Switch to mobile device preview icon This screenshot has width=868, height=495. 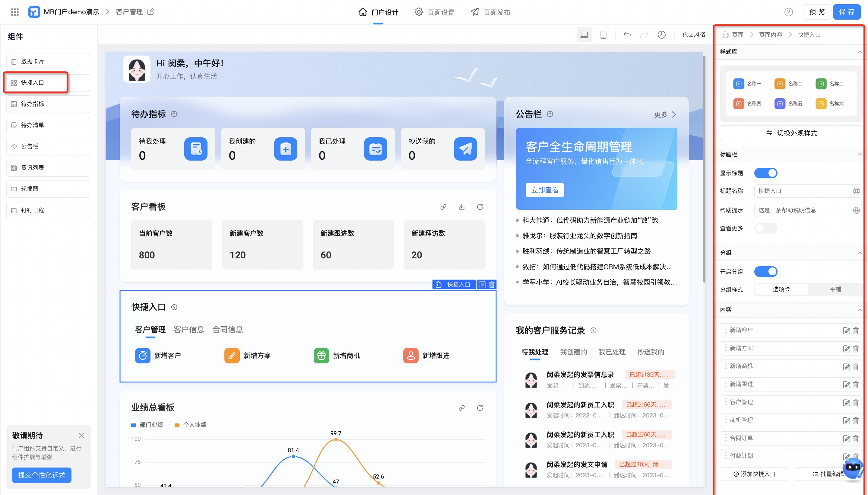603,35
